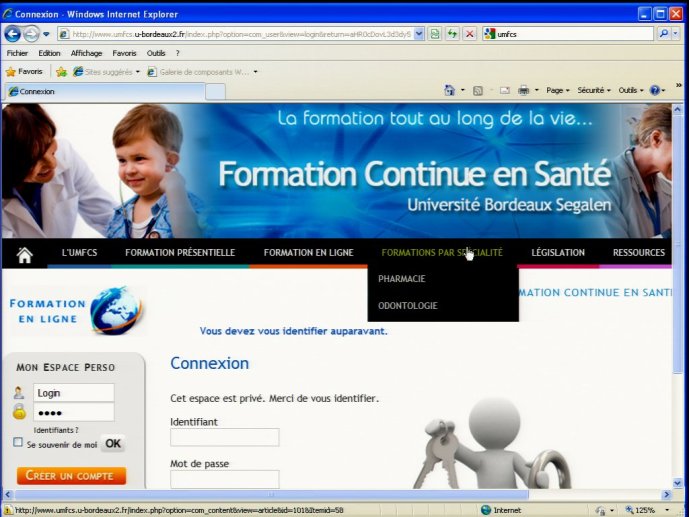Viewport: 689px width, 517px height.
Task: Click the sidebar Login text field
Action: [74, 393]
